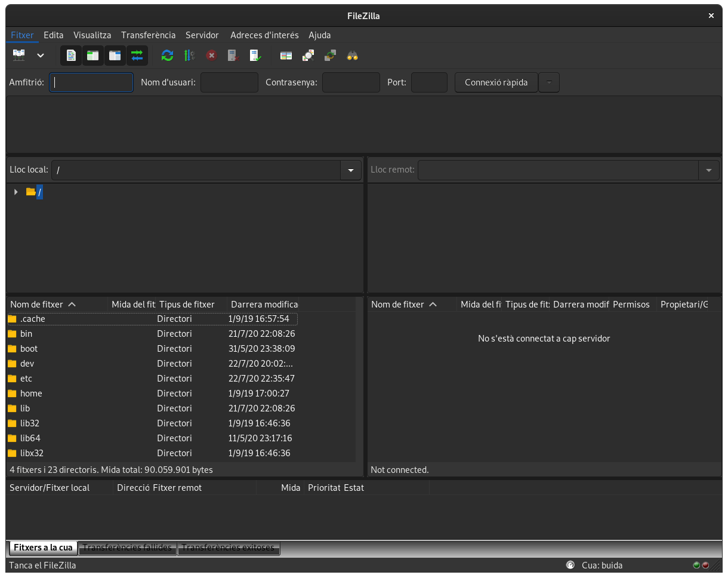The width and height of the screenshot is (728, 578).
Task: Switch to the 'Fitxers a la cua' tab
Action: [43, 548]
